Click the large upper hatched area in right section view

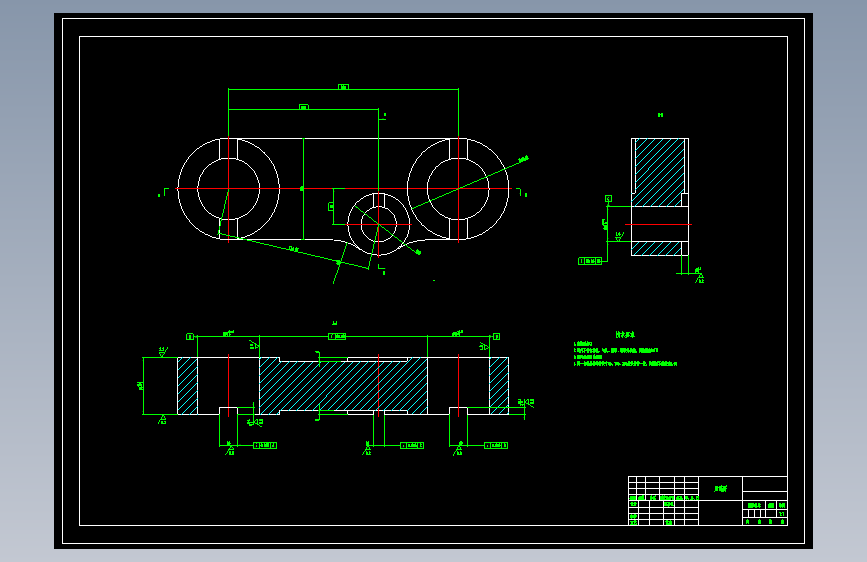pyautogui.click(x=659, y=172)
